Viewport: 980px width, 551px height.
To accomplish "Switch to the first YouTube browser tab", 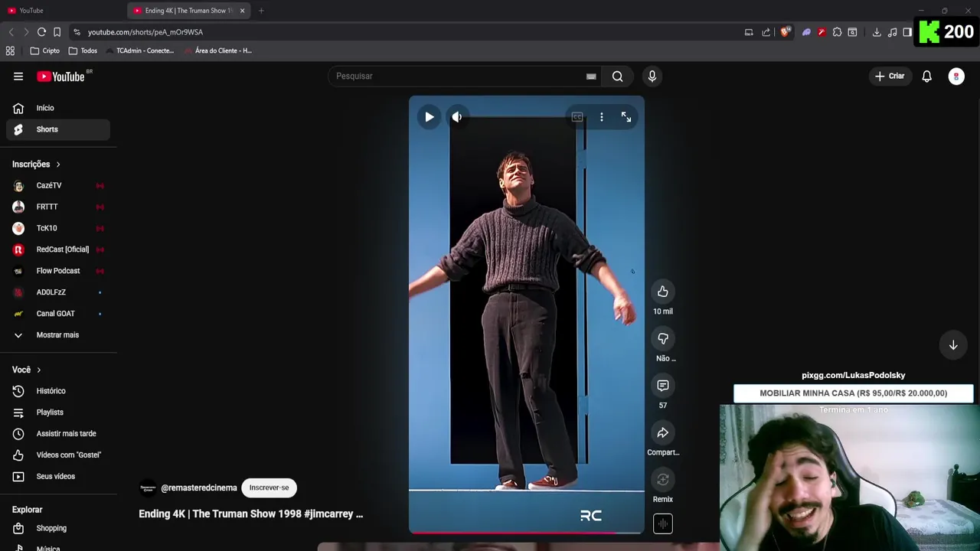I will click(63, 11).
